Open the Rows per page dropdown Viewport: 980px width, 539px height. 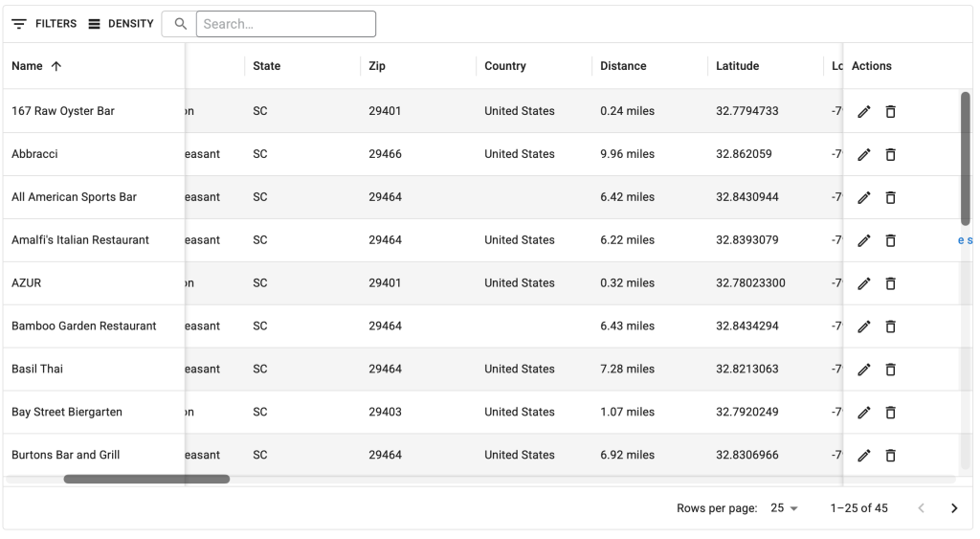785,508
